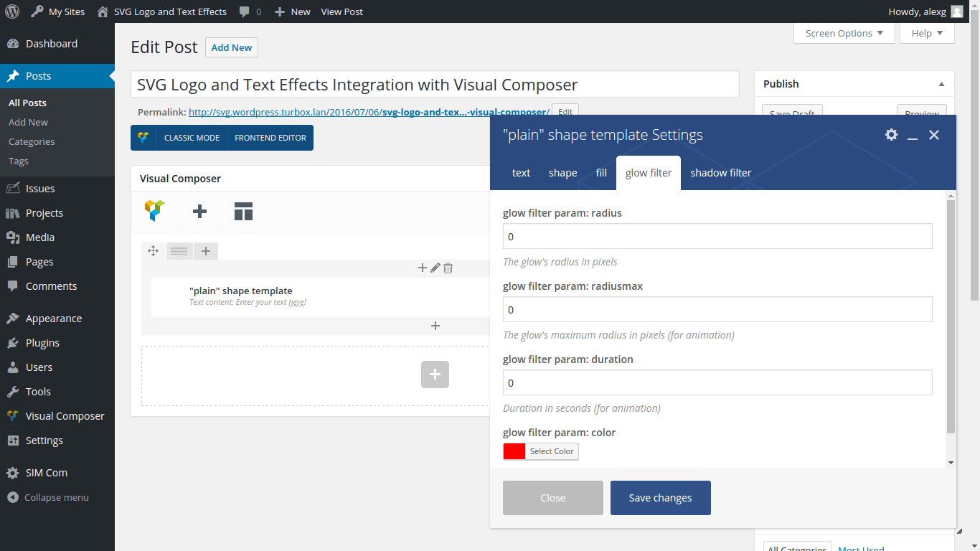The height and width of the screenshot is (551, 980).
Task: Expand the Help panel
Action: (927, 33)
